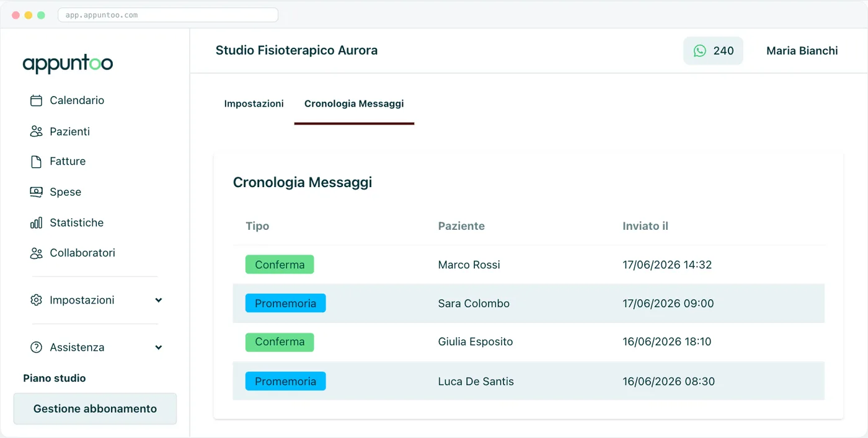Click the Promemoria badge for Sara Colombo

pyautogui.click(x=285, y=303)
